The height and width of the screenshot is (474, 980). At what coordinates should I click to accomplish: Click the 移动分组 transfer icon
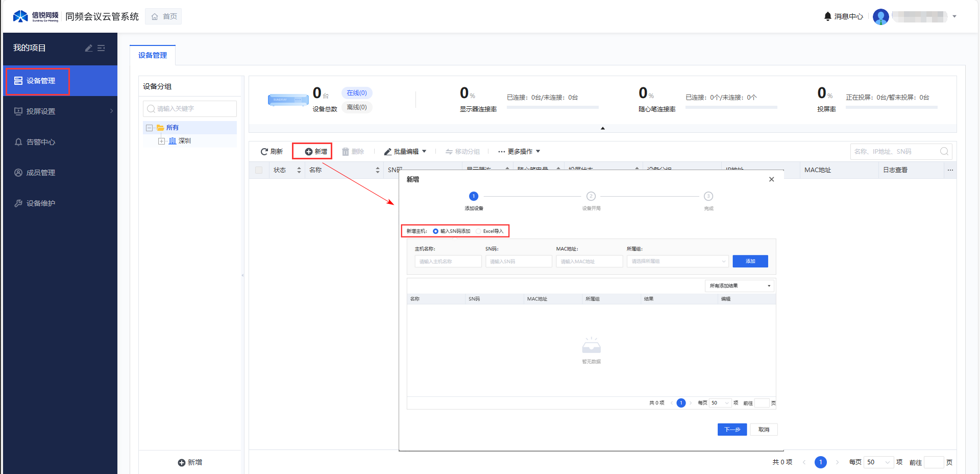tap(449, 152)
